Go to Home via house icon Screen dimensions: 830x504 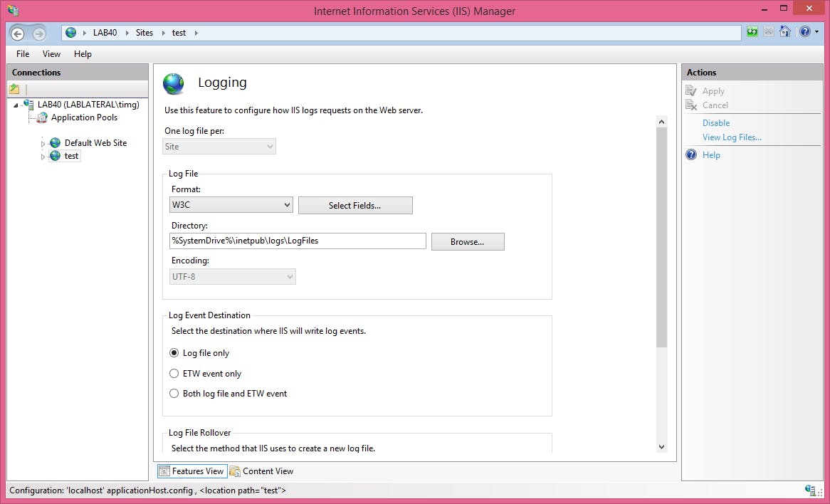click(x=785, y=32)
